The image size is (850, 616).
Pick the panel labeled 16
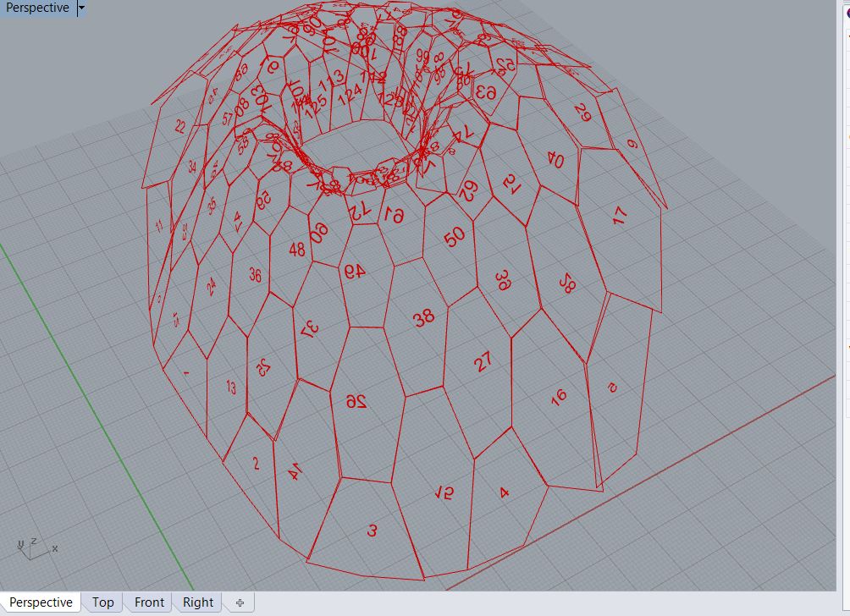click(x=558, y=398)
